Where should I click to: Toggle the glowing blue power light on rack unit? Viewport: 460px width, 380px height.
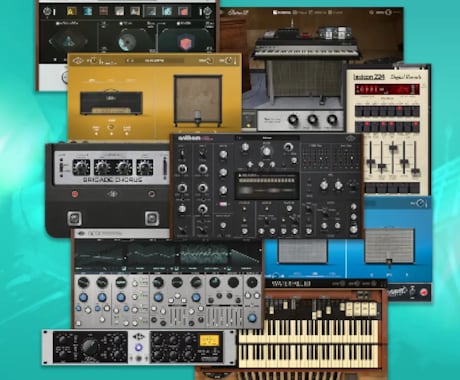[x=138, y=347]
